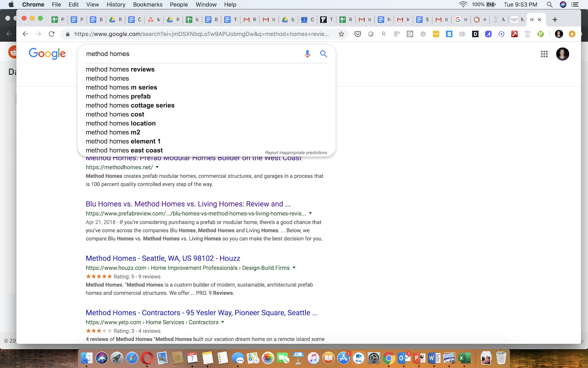Open 'Method Homes - Seattle, WA' Houzz result
The height and width of the screenshot is (368, 588).
click(x=163, y=258)
